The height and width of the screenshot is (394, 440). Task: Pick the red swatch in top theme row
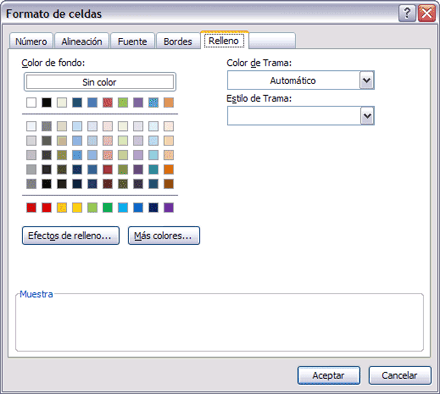[x=108, y=102]
